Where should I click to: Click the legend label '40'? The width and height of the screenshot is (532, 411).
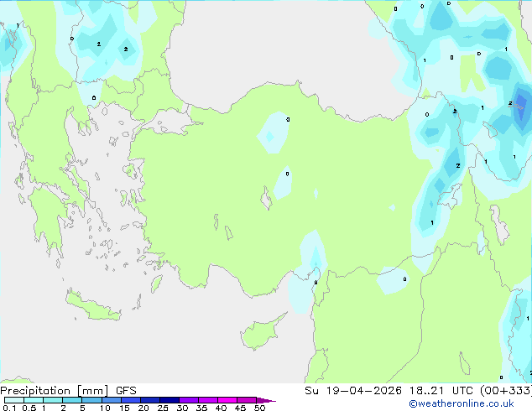pos(222,408)
